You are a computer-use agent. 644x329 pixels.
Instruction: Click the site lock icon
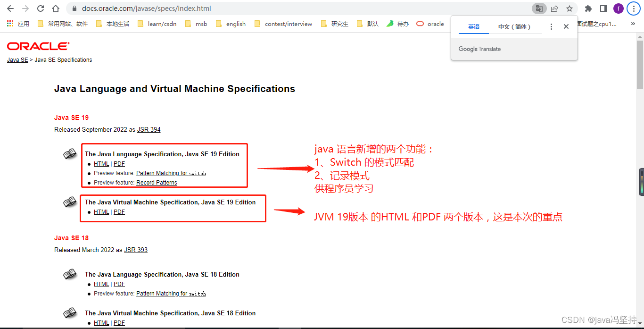[74, 8]
